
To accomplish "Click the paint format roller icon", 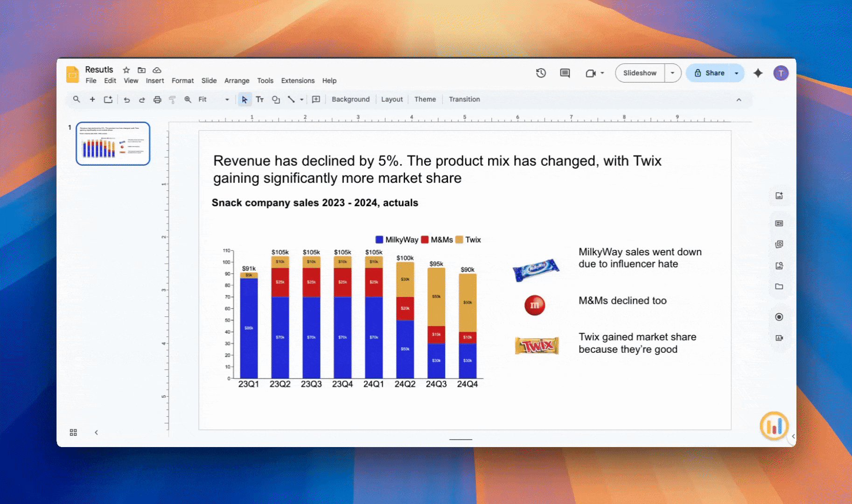I will pos(172,99).
